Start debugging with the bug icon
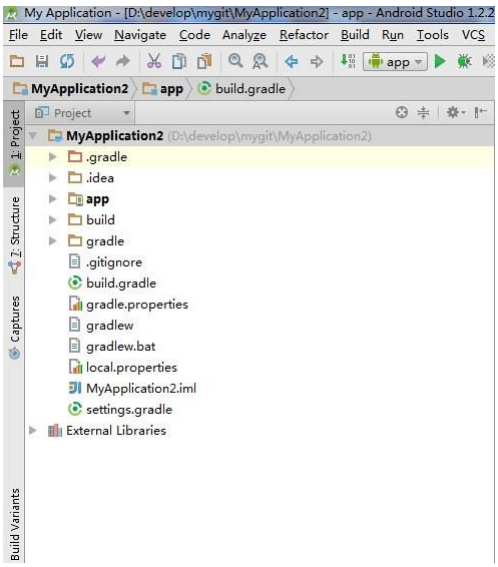 464,61
